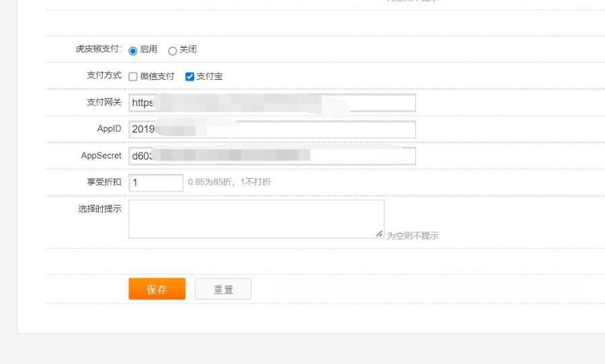605x364 pixels.
Task: Click the 重置 button
Action: tap(223, 289)
